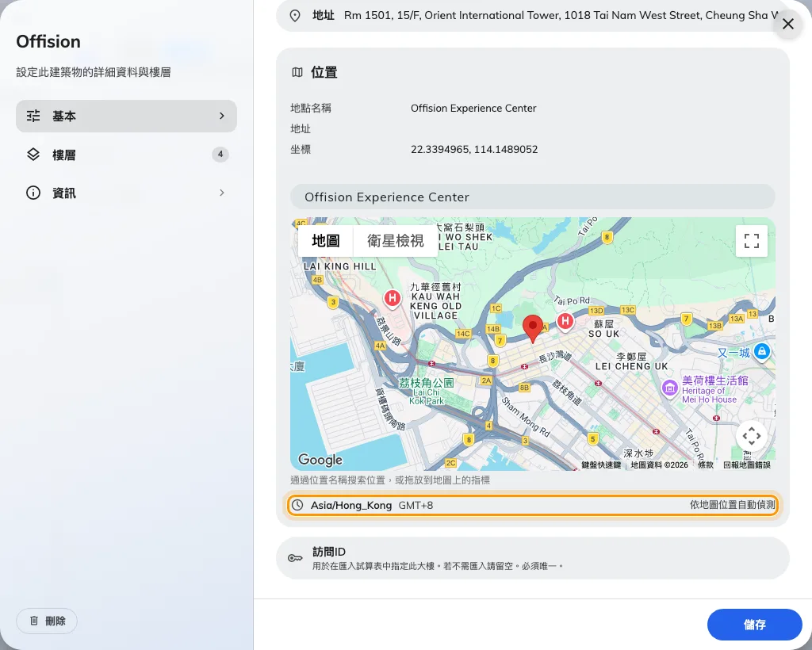
Task: Switch the map to 地圖 view
Action: coord(326,241)
